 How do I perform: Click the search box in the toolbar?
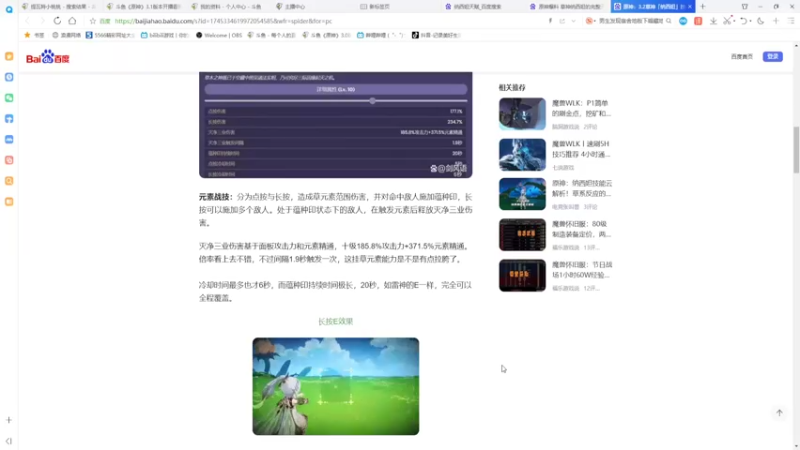(x=631, y=21)
